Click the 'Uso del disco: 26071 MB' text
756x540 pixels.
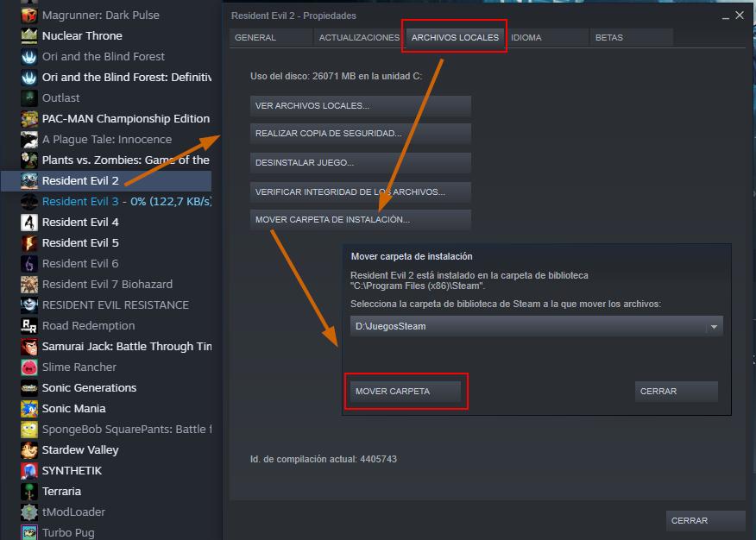[x=336, y=76]
